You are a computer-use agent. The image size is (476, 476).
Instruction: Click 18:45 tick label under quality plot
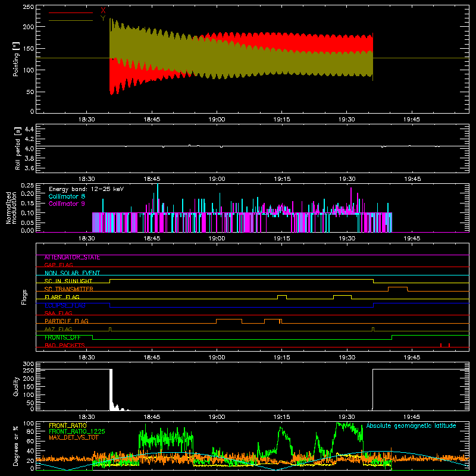(x=152, y=417)
